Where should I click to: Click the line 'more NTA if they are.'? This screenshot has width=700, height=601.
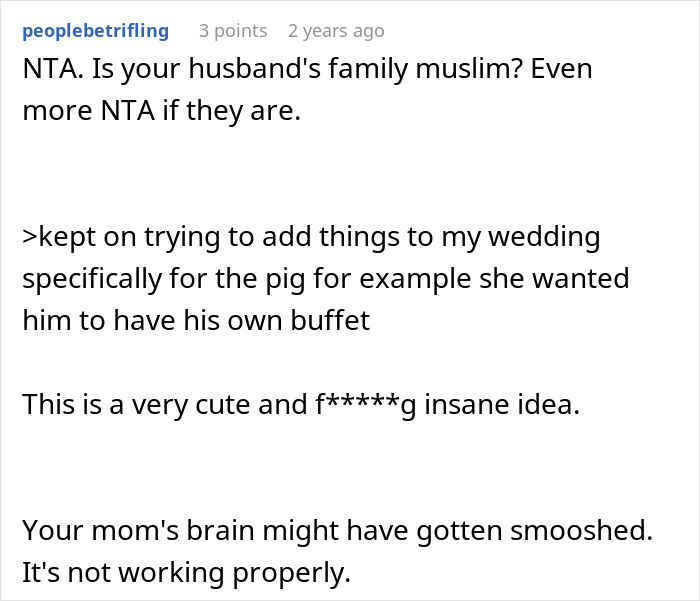click(x=160, y=111)
